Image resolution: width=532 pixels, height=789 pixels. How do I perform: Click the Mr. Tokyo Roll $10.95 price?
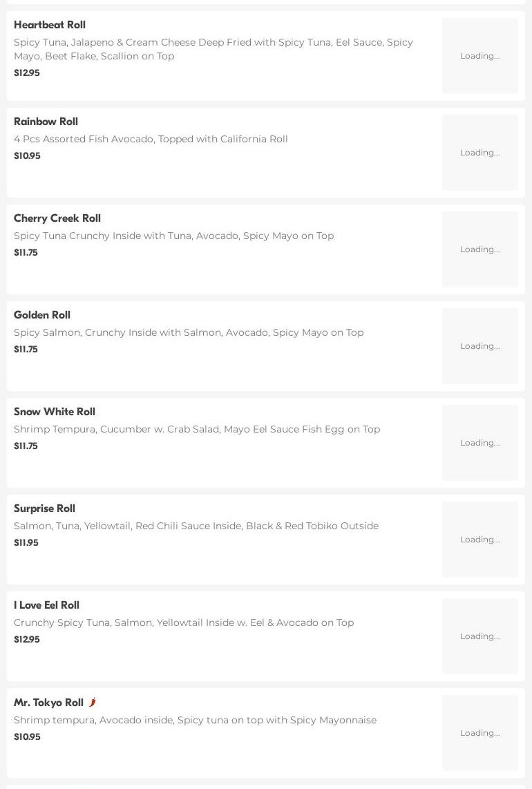tap(27, 737)
